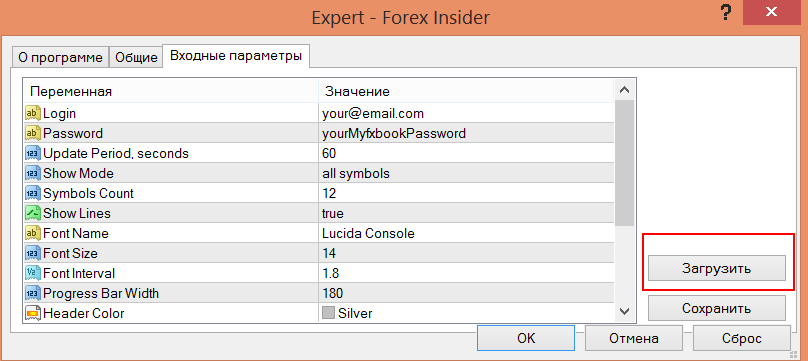Click the boolean icon beside Show Lines
808x361 pixels.
[x=33, y=213]
